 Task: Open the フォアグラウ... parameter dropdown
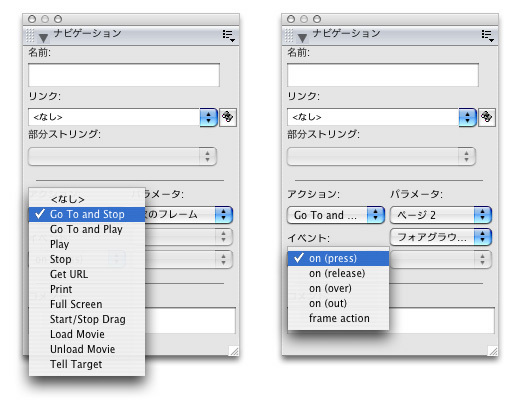click(x=441, y=237)
